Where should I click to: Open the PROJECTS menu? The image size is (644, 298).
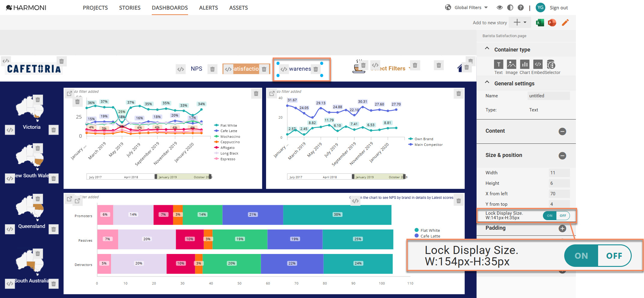[x=95, y=8]
